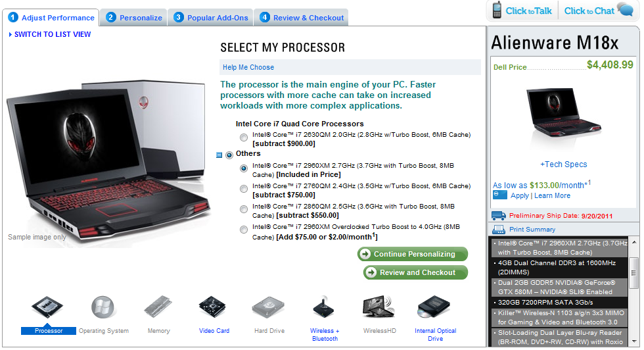This screenshot has height=350, width=644.
Task: Open Internal Optical Drive icon
Action: point(434,307)
